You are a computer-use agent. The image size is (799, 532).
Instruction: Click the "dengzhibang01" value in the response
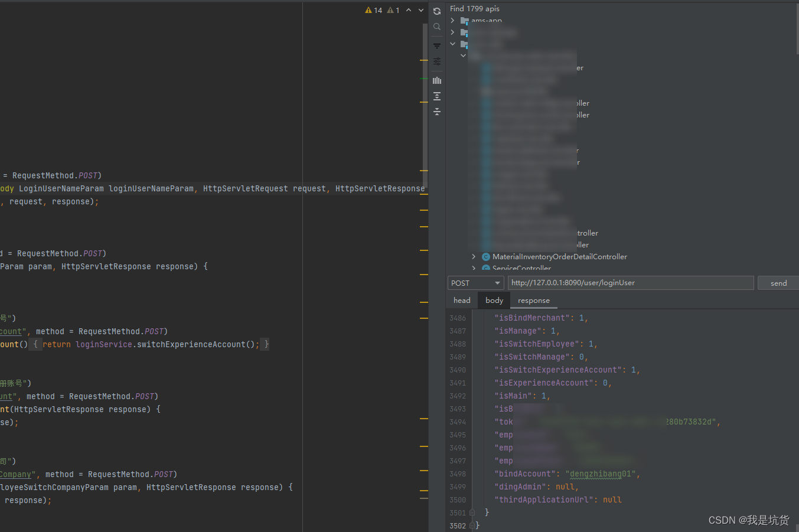point(600,474)
